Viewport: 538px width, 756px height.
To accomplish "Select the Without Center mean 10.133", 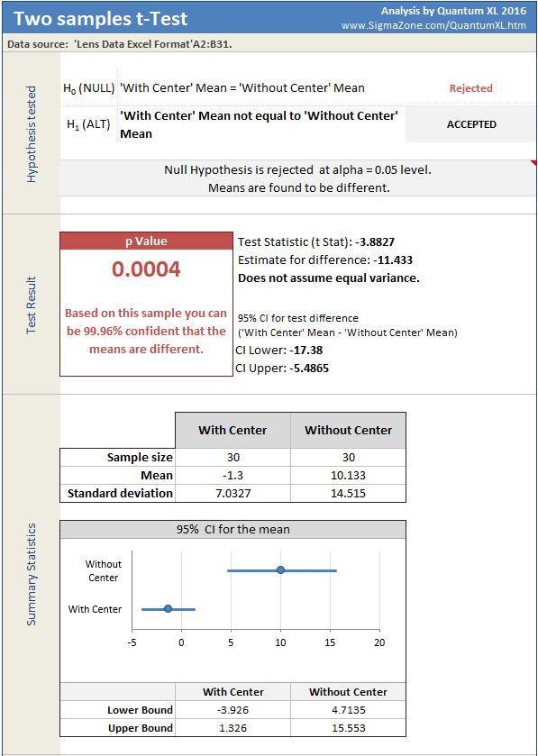I will click(348, 476).
